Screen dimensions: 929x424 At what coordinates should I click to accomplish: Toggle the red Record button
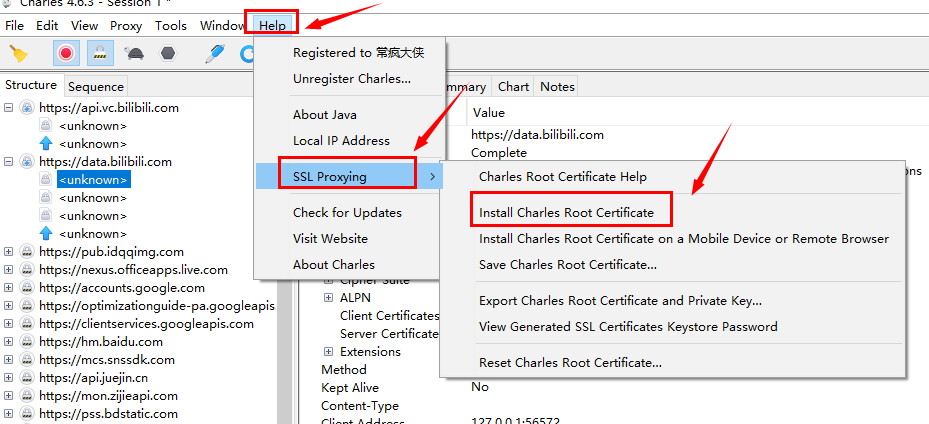[x=66, y=54]
